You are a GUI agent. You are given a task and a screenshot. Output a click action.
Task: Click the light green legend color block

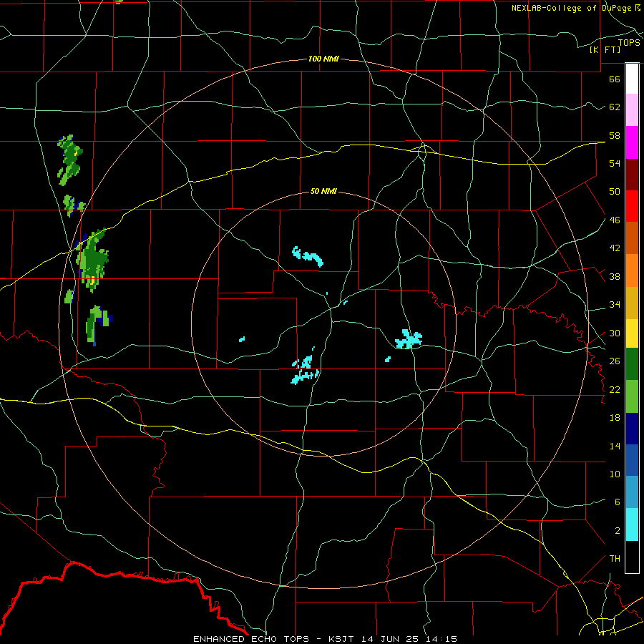[632, 396]
